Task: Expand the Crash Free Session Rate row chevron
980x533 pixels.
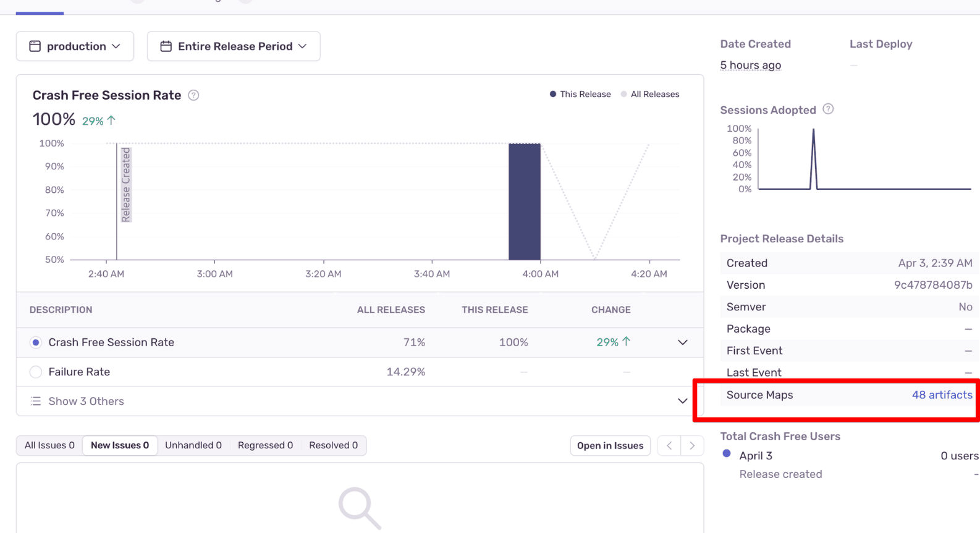Action: 682,343
